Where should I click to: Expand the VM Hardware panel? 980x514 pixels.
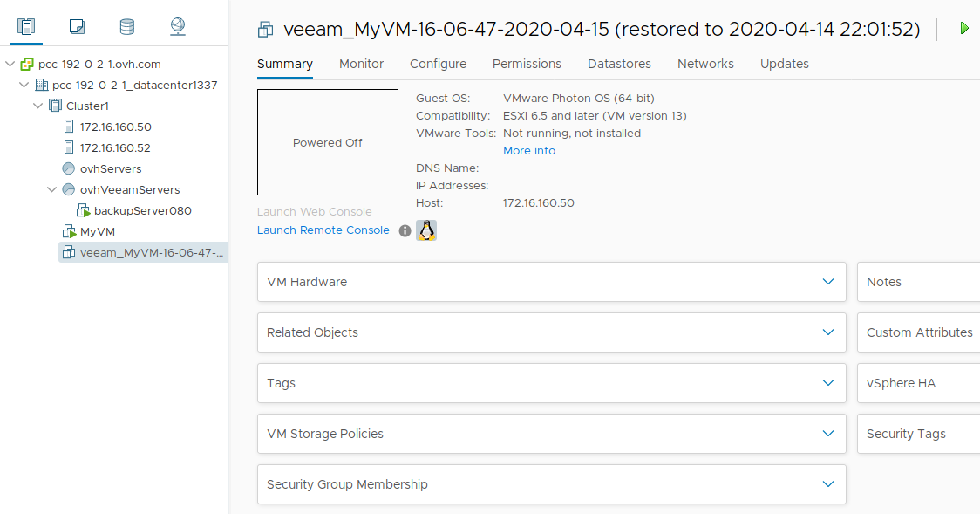(828, 282)
